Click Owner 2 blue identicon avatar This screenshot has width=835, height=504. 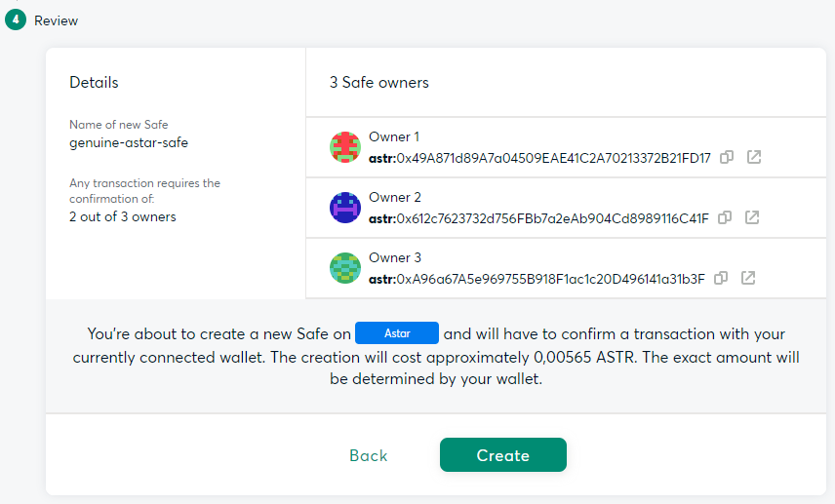pos(345,208)
